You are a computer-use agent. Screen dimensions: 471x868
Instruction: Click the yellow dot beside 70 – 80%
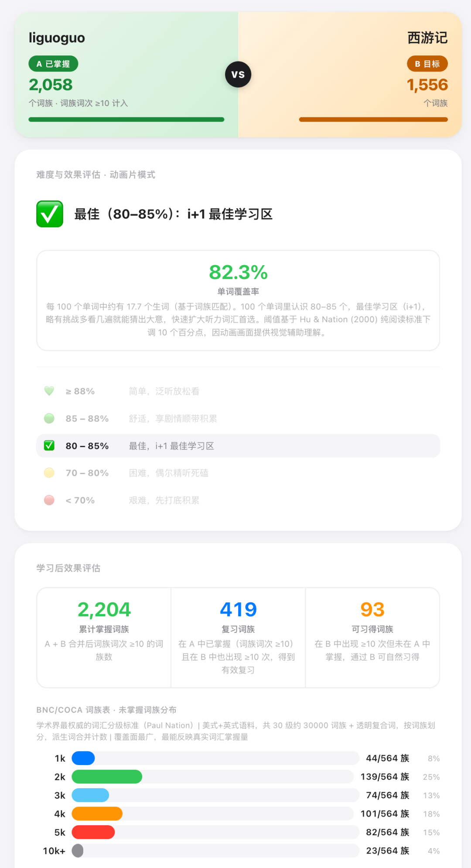[49, 473]
